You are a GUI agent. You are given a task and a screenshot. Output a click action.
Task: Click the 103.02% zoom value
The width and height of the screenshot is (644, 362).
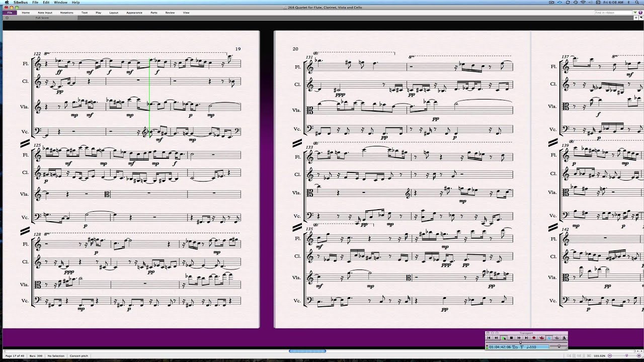point(599,356)
